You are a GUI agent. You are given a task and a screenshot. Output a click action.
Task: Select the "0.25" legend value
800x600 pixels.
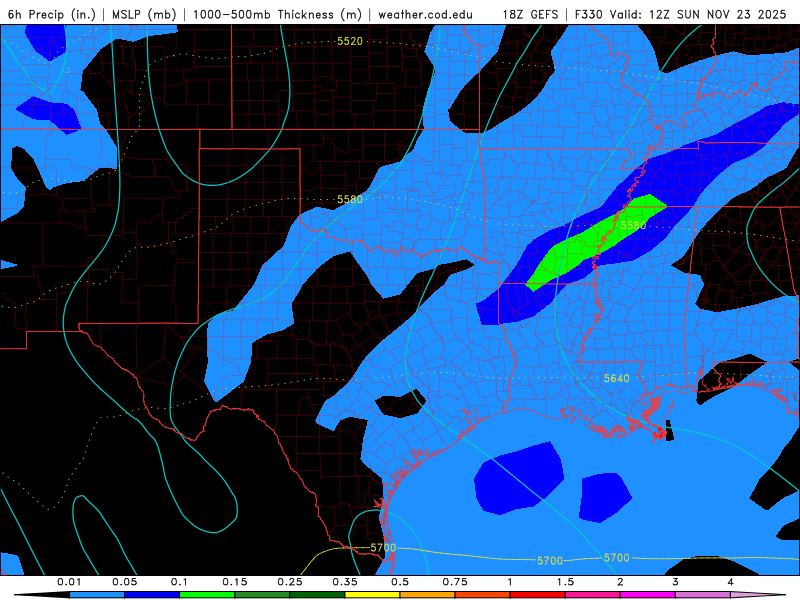click(x=290, y=582)
